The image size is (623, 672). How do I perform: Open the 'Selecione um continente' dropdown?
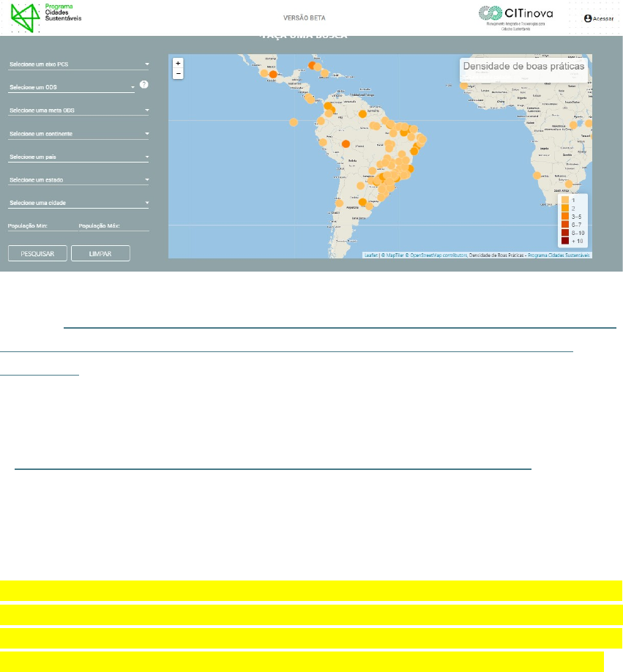pos(78,134)
